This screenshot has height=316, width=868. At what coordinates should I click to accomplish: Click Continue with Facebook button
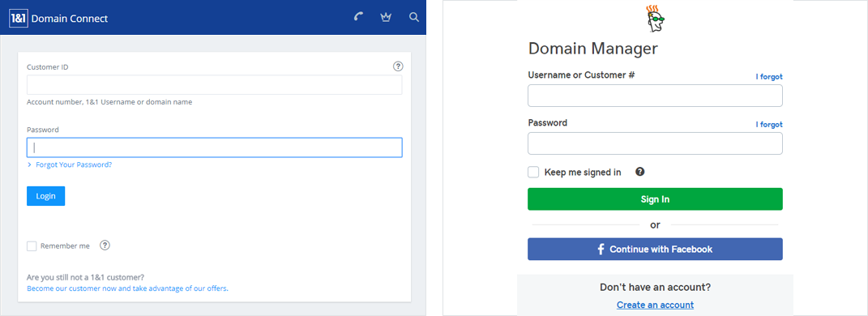(x=655, y=249)
